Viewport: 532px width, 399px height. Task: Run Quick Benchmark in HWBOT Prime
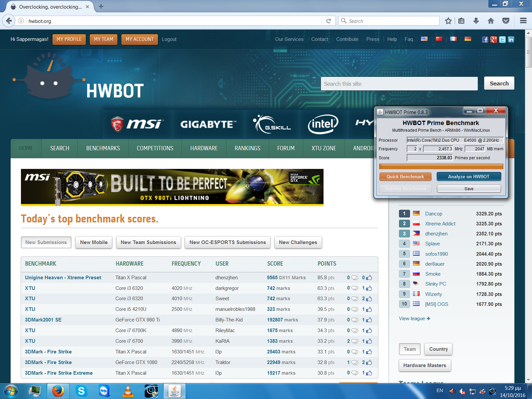click(405, 177)
